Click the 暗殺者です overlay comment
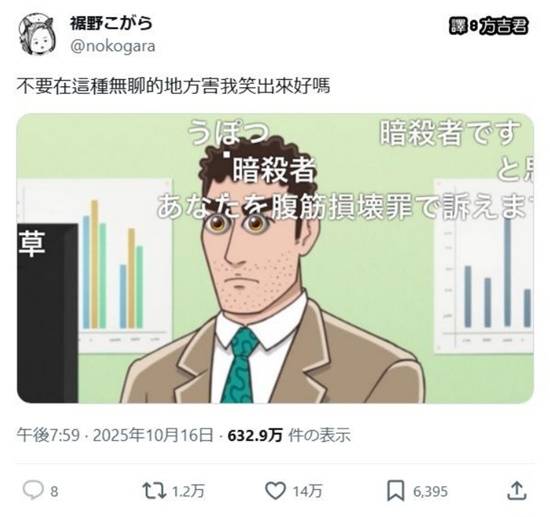Image resolution: width=550 pixels, height=517 pixels. click(450, 133)
